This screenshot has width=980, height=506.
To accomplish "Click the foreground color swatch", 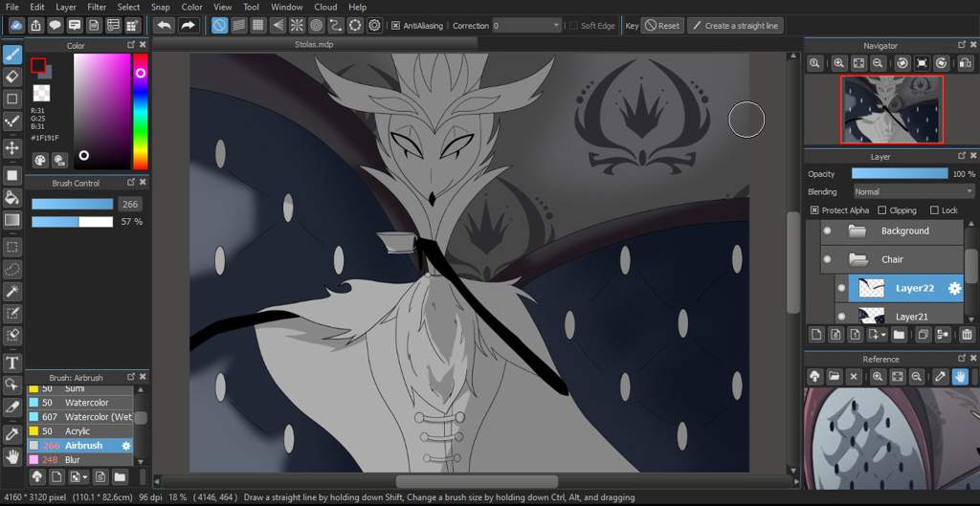I will (38, 65).
